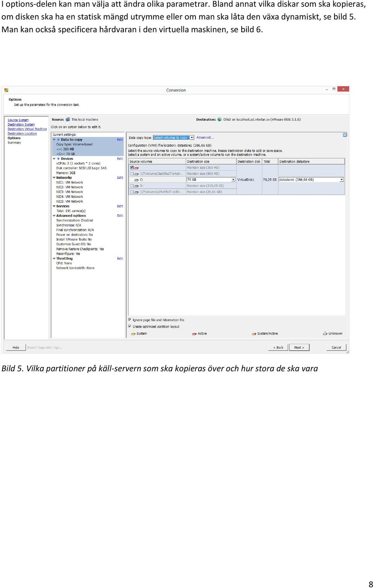Open the 70 GB destination size dropdown
Viewport: 373px width, 588px height.
(233, 180)
